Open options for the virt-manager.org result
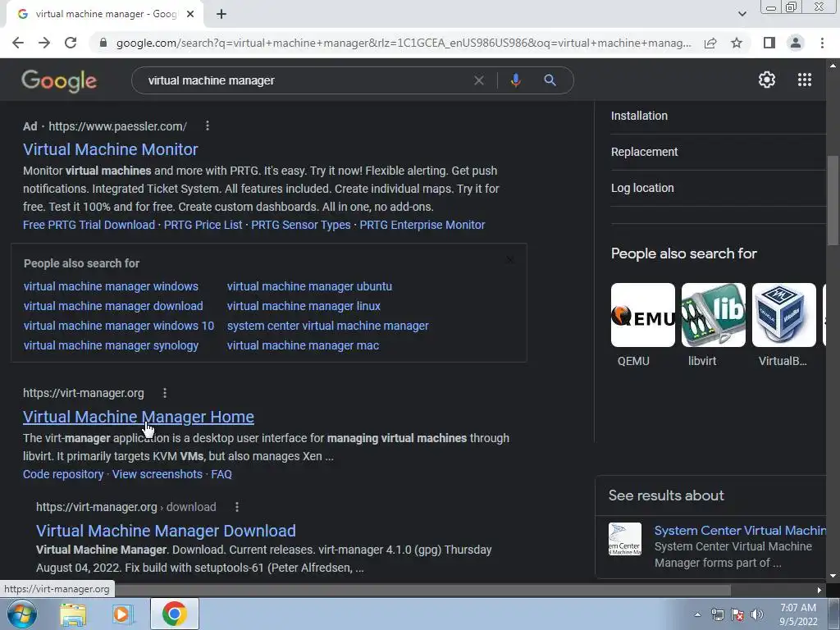This screenshot has height=630, width=840. pos(165,393)
